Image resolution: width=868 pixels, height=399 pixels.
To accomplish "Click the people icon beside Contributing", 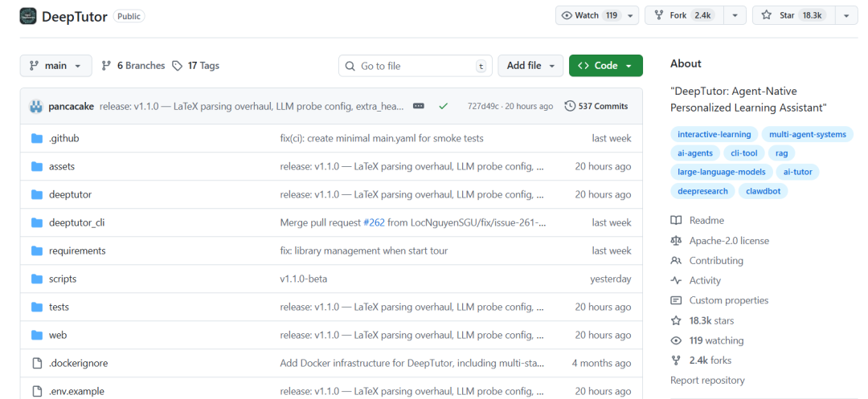I will (x=676, y=260).
